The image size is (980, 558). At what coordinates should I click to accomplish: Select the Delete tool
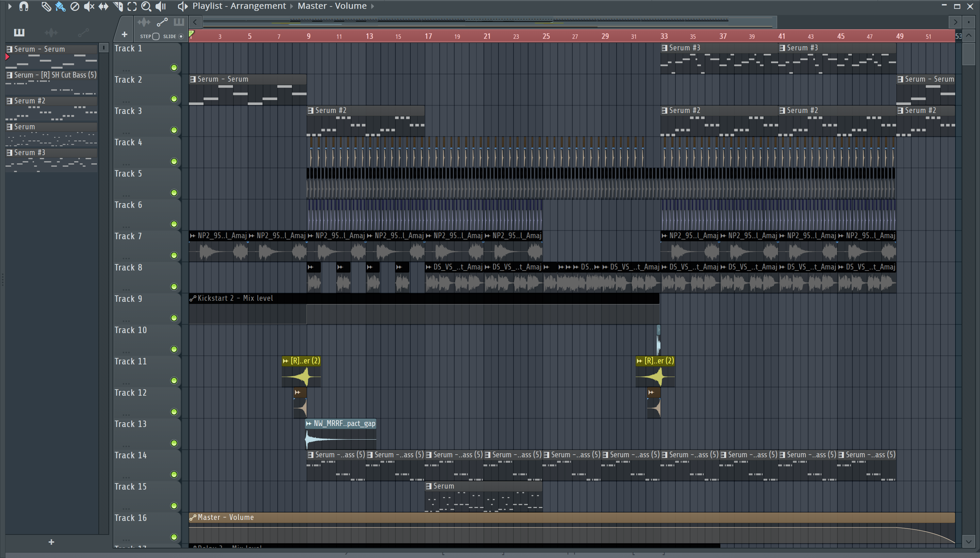(x=75, y=6)
